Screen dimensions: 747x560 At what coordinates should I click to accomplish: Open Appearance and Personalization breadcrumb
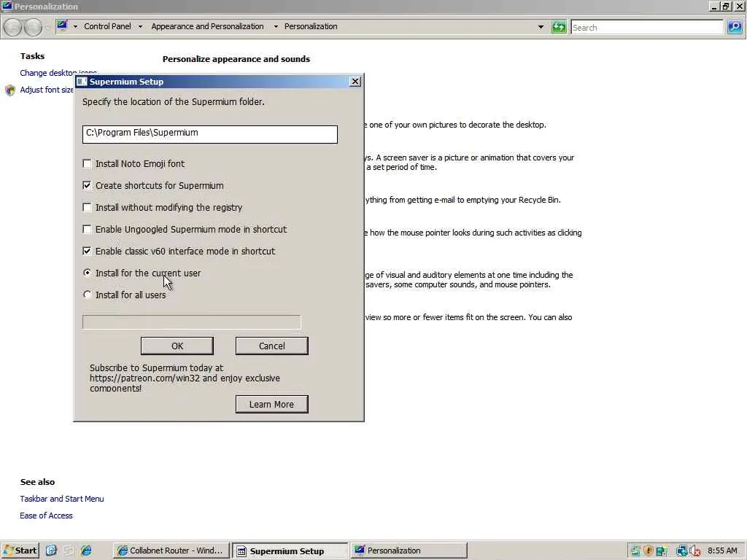point(207,27)
